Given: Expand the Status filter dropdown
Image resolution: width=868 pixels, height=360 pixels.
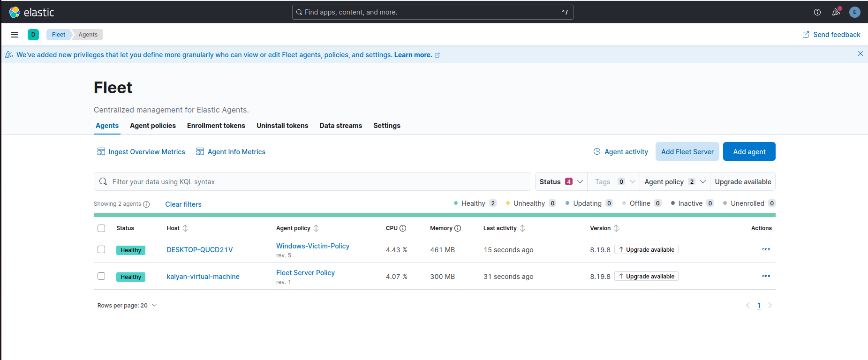Looking at the screenshot, I should pos(561,182).
